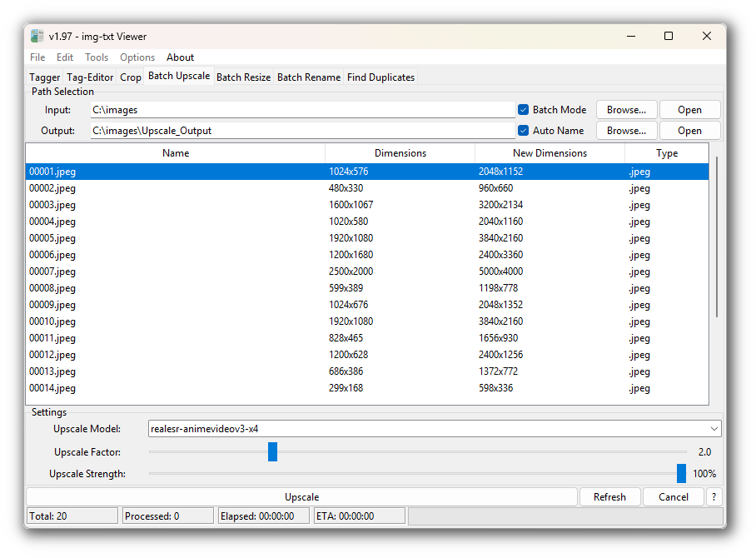Maximize the img-txt Viewer window
Screen dimensions: 756x558
click(x=669, y=36)
